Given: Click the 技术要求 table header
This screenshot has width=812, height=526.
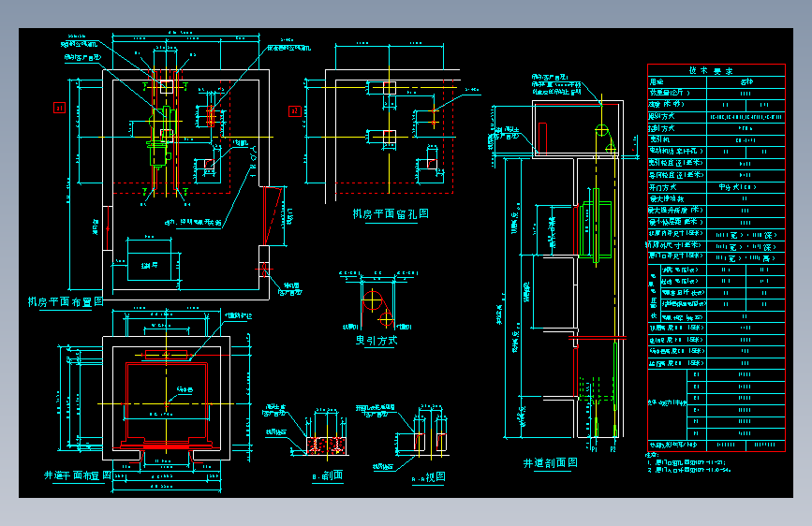Looking at the screenshot, I should [x=711, y=71].
